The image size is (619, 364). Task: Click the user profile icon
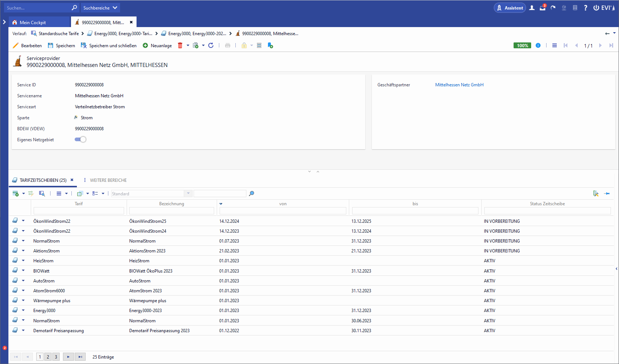coord(532,8)
